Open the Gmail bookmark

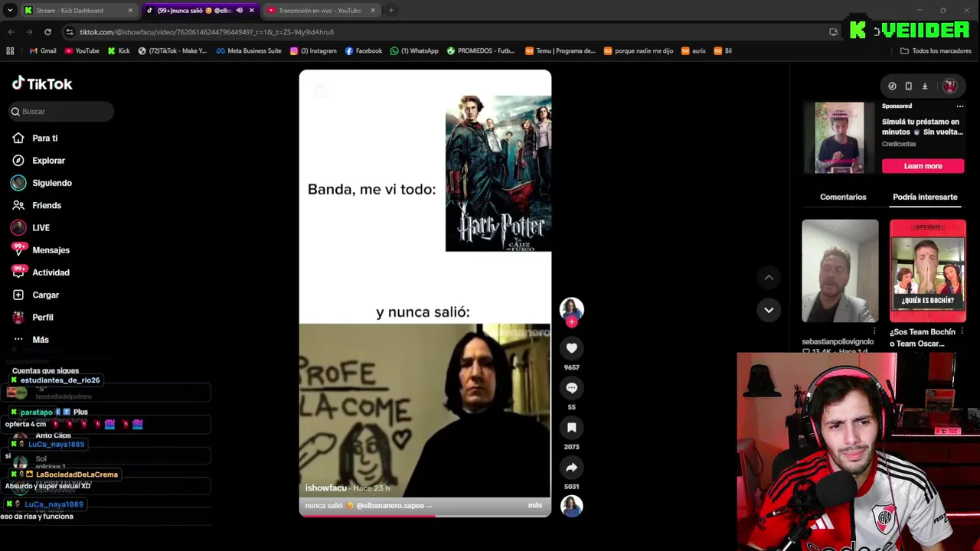coord(43,51)
